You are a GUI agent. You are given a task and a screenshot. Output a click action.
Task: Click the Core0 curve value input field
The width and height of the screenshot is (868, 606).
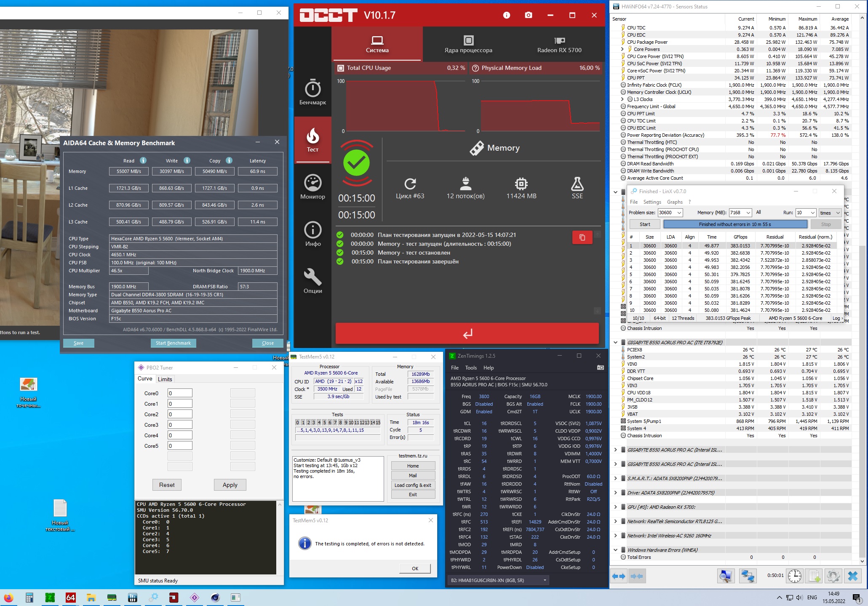pyautogui.click(x=180, y=393)
